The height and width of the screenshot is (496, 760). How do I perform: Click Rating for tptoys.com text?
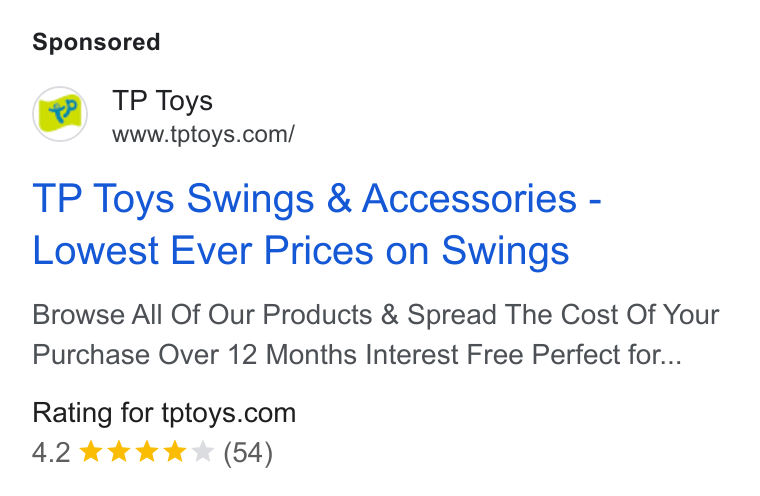point(164,413)
